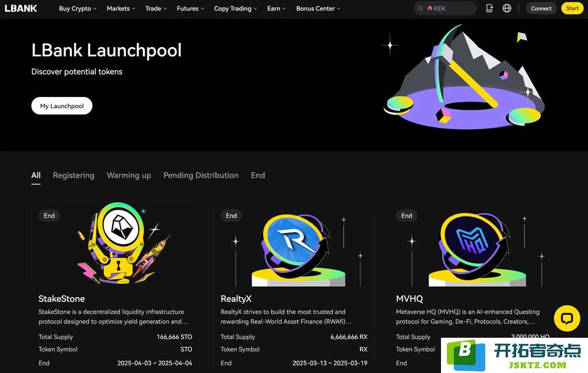Expand the Bonus Center menu
This screenshot has width=588, height=373.
(318, 8)
